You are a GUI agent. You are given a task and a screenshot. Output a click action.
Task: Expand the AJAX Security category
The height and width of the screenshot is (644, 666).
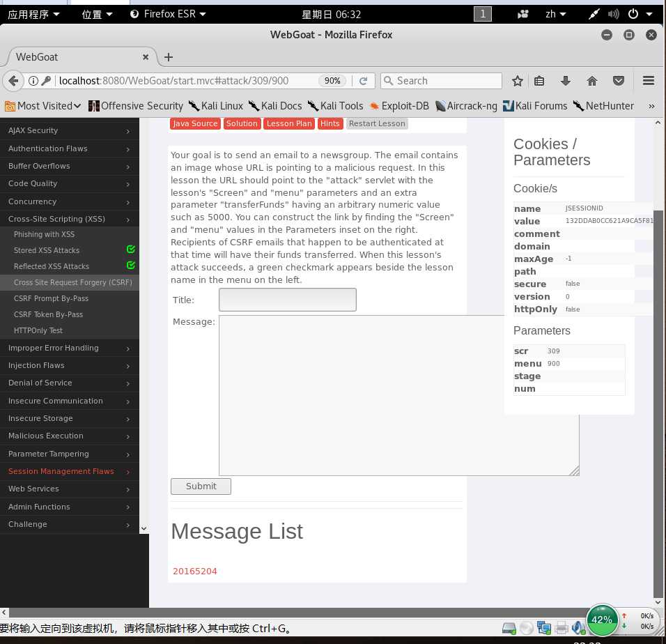pos(70,131)
